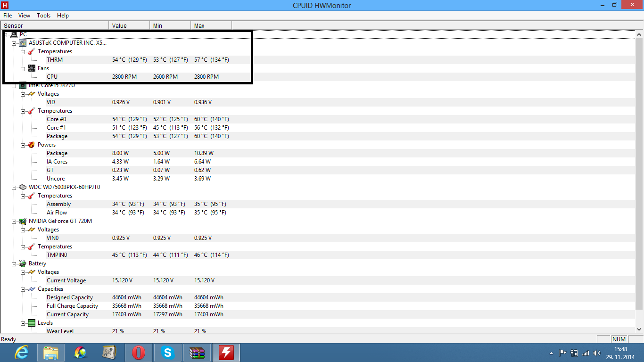Click the Powers flame icon

(x=32, y=145)
